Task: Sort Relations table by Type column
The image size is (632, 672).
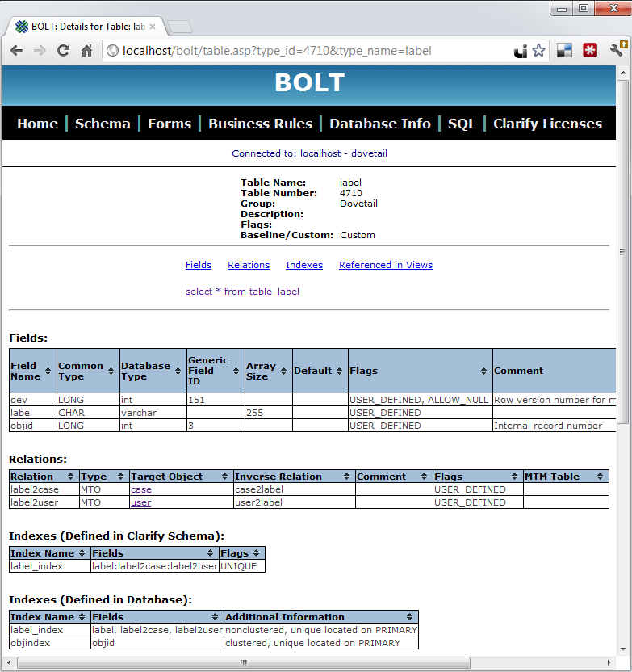Action: coord(121,477)
